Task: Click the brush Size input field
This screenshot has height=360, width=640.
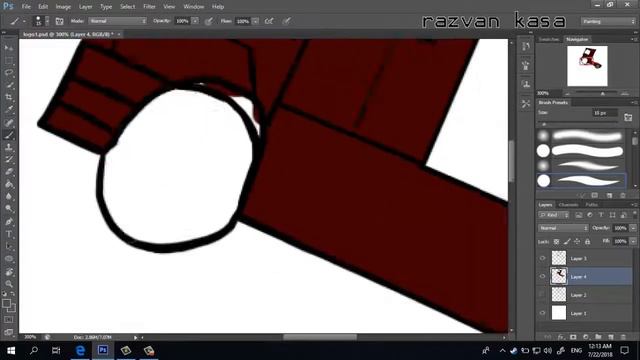Action: tap(604, 113)
